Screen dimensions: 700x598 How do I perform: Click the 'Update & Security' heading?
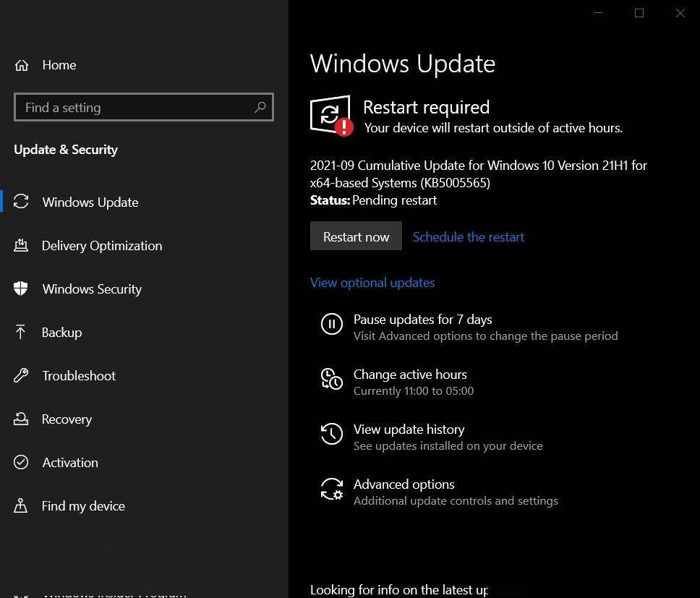[66, 150]
